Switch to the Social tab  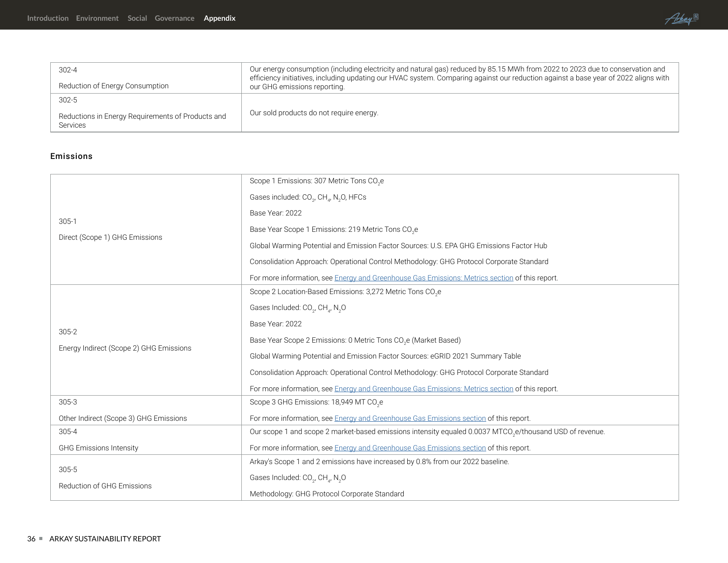(137, 18)
